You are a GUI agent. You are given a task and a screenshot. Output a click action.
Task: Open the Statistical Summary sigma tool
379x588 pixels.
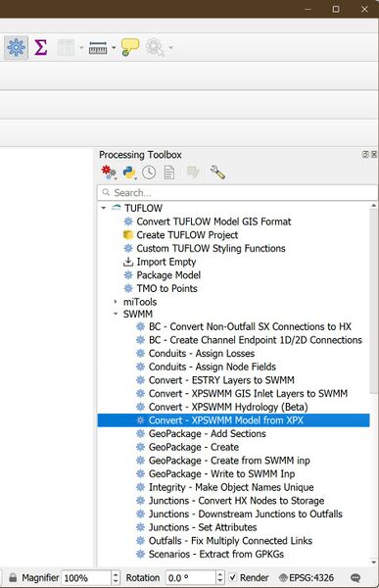coord(40,48)
